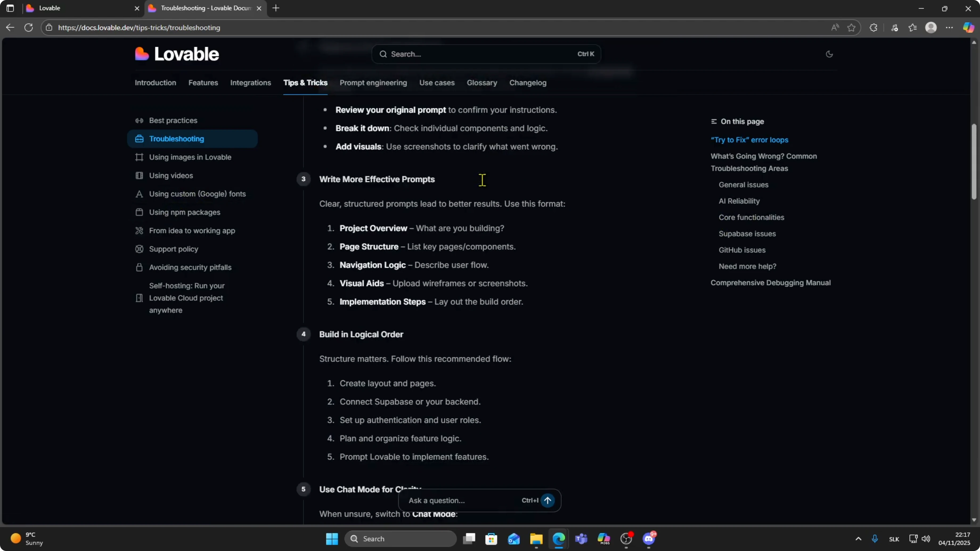The width and height of the screenshot is (980, 551).
Task: Open Using images in Lovable
Action: [190, 157]
